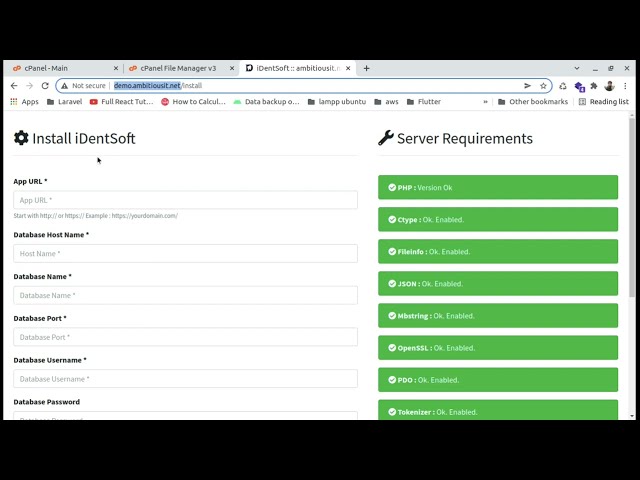Click the check icon on PHP row
Viewport: 640px width, 480px height.
(392, 187)
